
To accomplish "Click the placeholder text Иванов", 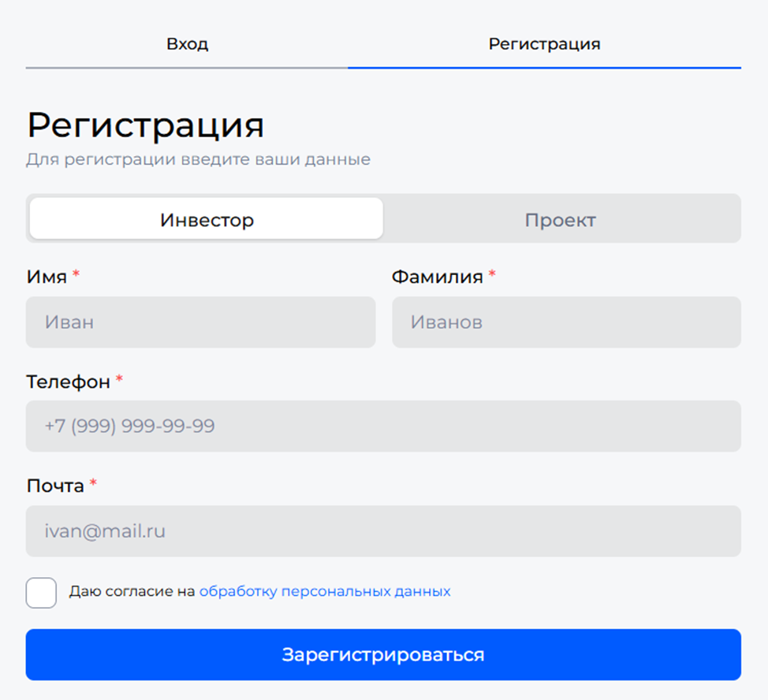I will coord(446,322).
